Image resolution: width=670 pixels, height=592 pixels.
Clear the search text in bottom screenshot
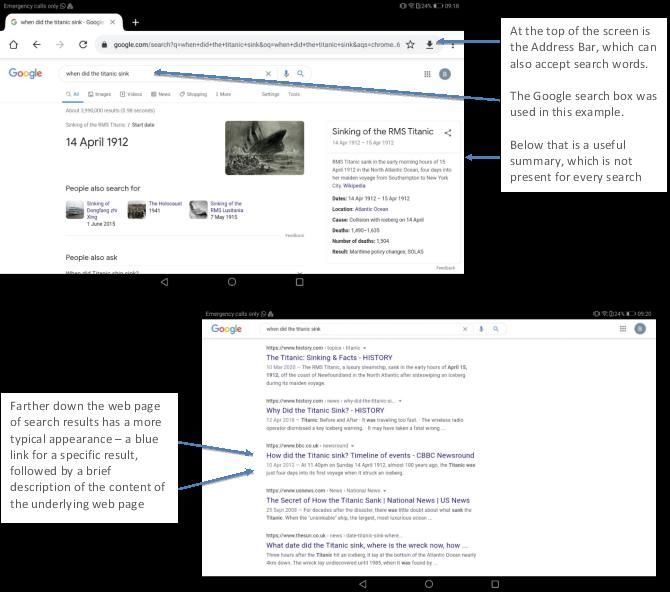pos(465,329)
